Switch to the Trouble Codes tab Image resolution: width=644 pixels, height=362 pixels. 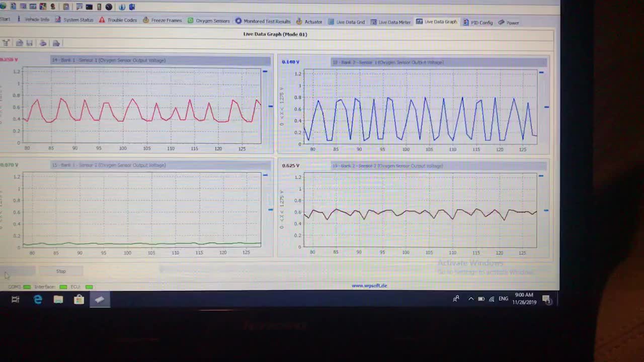tap(118, 20)
